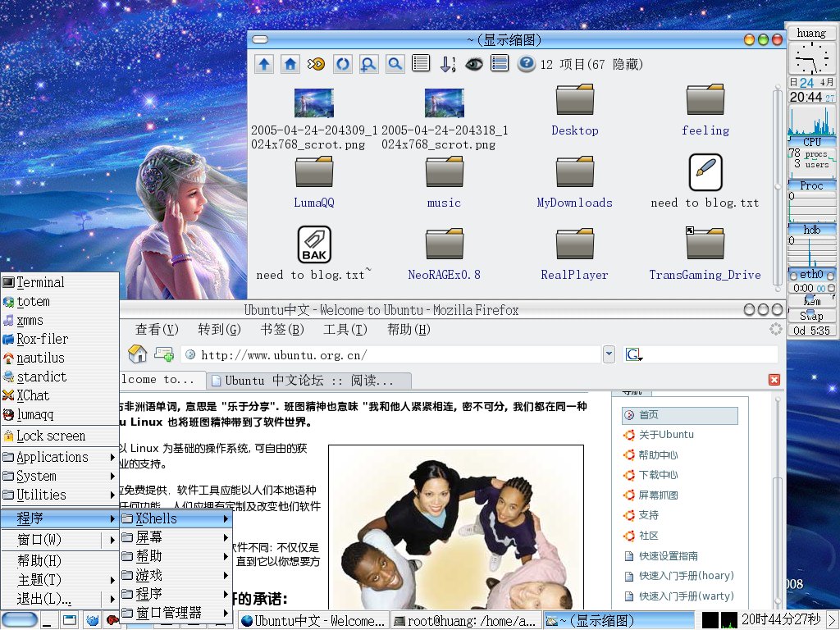Screen dimensions: 840x630
Task: Open the feeling folder
Action: 705,111
